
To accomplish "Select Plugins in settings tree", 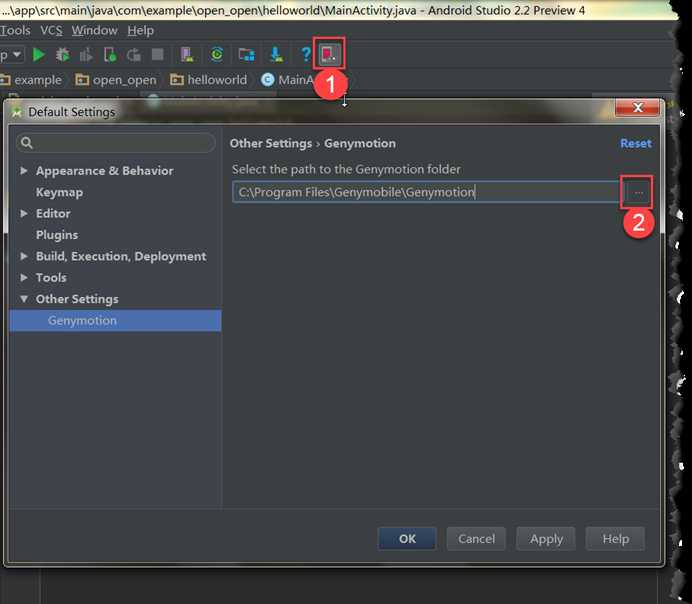I will click(57, 235).
